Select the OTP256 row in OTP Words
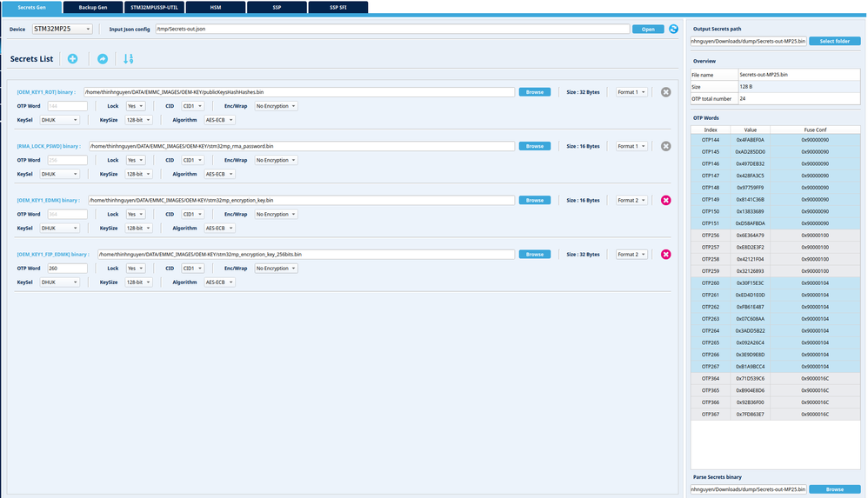The image size is (868, 498). pyautogui.click(x=776, y=236)
